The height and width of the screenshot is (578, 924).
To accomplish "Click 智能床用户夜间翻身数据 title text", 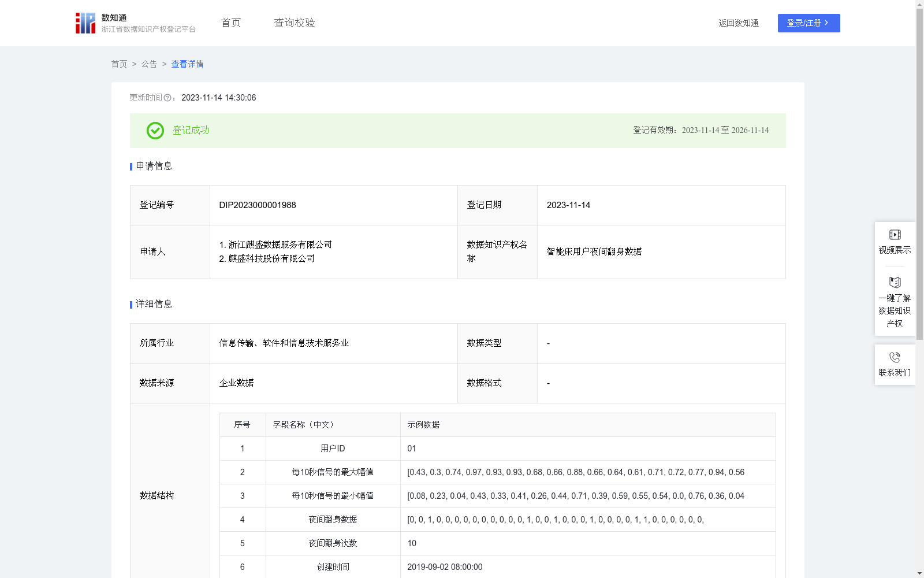I will [594, 252].
